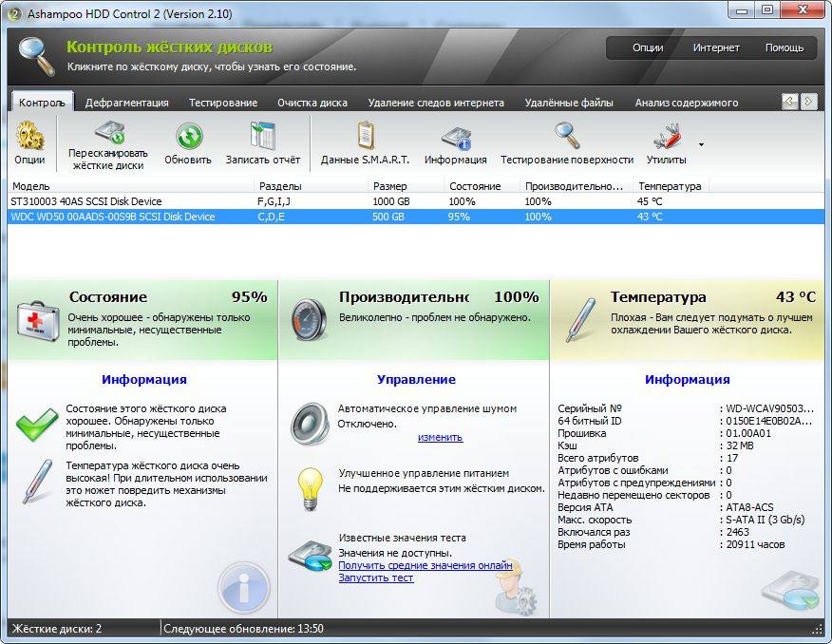
Task: Click Получить средние значения онлайн link
Action: coord(425,565)
